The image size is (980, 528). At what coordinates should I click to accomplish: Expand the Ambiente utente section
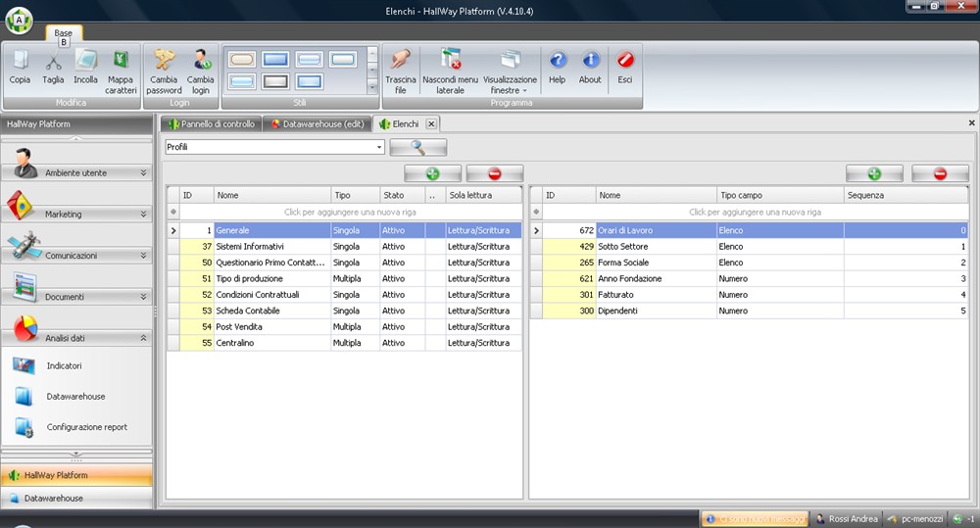[x=76, y=172]
